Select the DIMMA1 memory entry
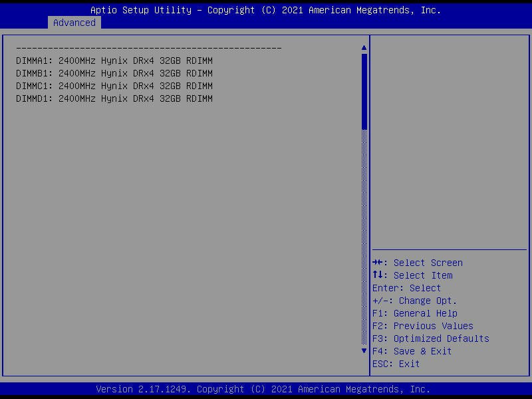The height and width of the screenshot is (399, 532). click(x=114, y=61)
